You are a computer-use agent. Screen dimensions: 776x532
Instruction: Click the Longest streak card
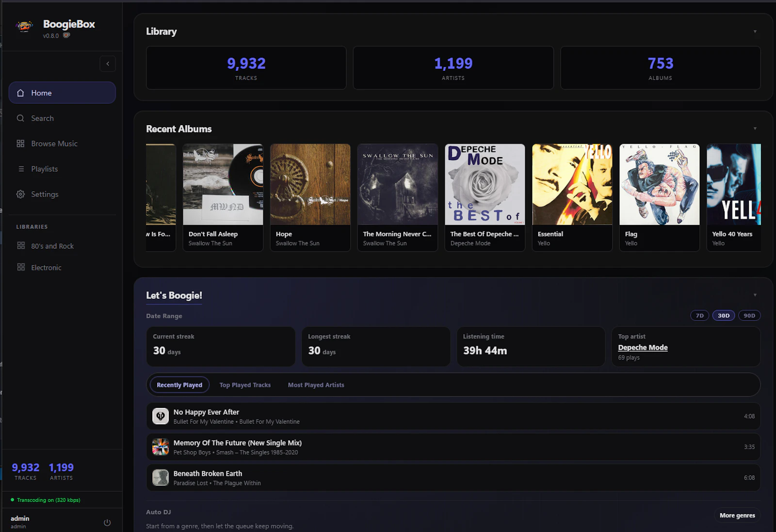[376, 347]
